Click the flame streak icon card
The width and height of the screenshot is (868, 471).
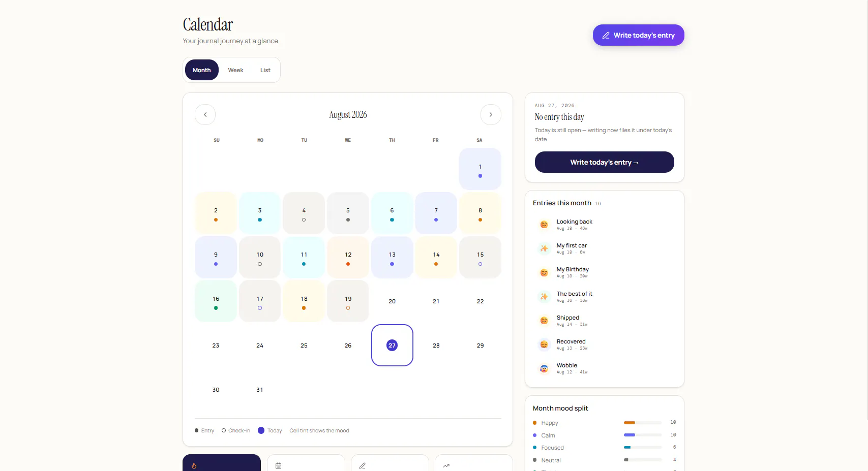pos(222,463)
